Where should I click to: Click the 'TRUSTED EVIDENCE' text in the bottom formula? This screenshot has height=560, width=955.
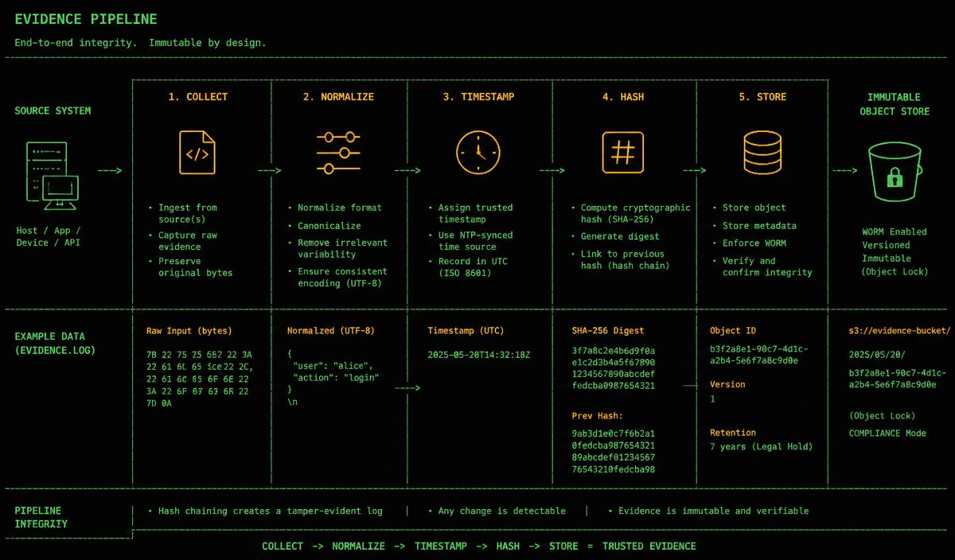point(649,546)
